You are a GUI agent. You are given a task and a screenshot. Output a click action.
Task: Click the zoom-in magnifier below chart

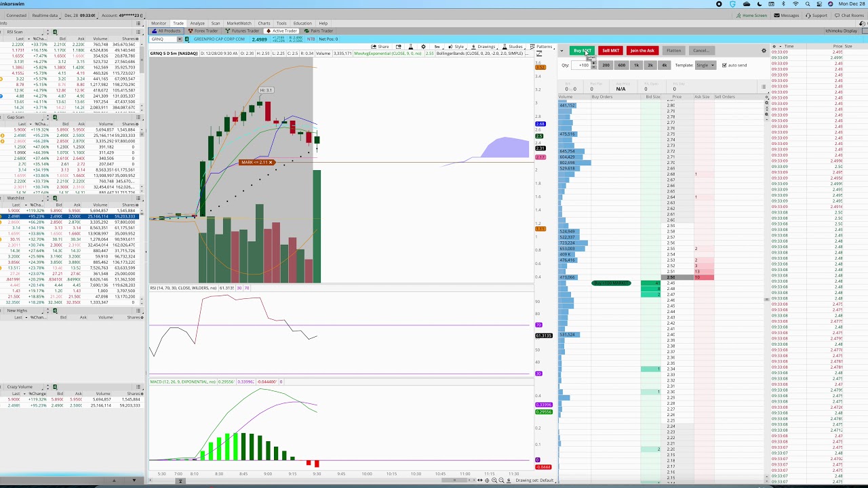(494, 480)
